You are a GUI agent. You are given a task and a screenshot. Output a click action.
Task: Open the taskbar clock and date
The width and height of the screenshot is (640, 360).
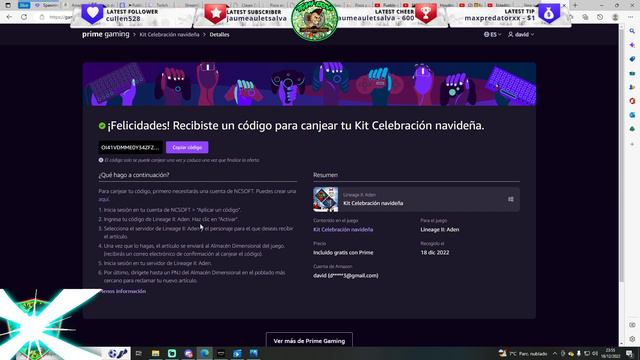click(x=611, y=353)
